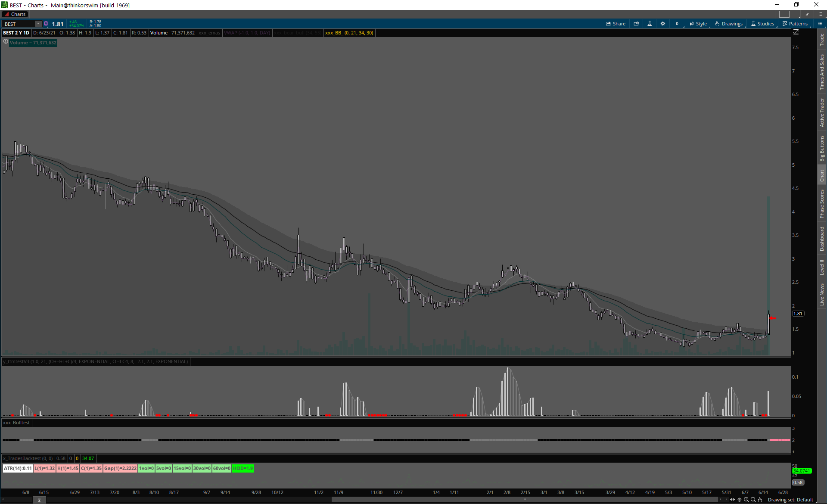
Task: Select the crosshair pan icon
Action: (740, 500)
